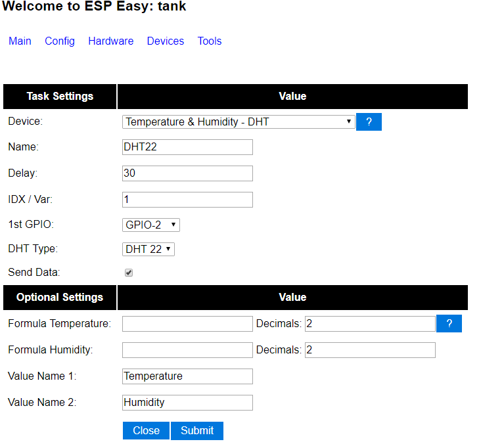Click the Formula Humidity input box
This screenshot has height=448, width=481.
187,350
